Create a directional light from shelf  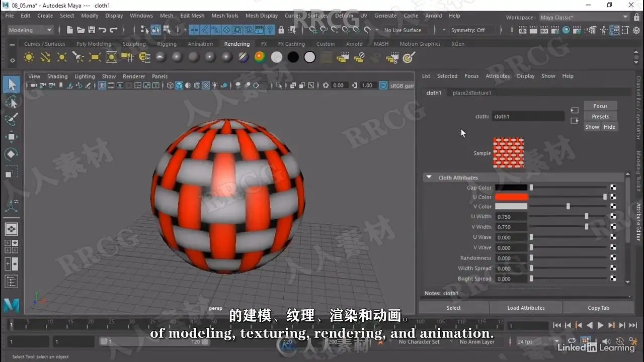(x=45, y=57)
